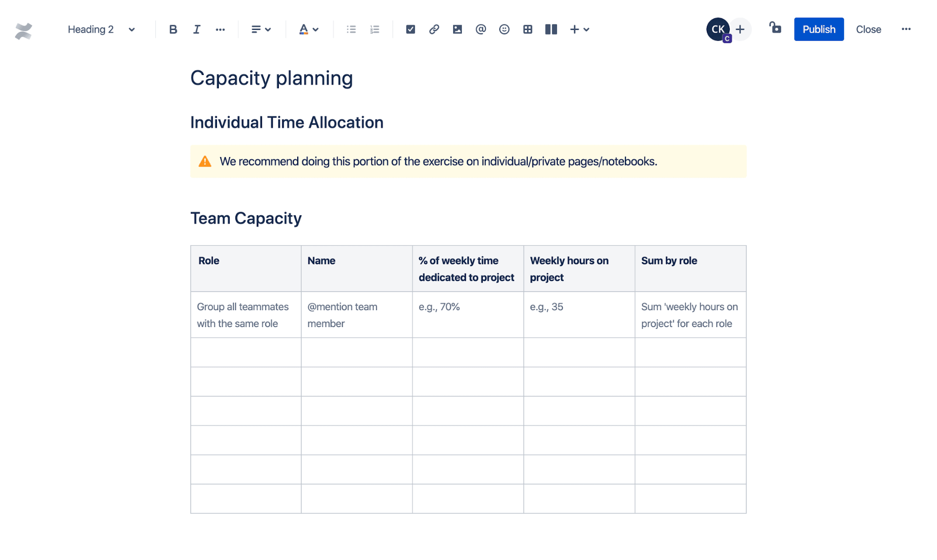
Task: Click the numbered list icon
Action: (375, 30)
